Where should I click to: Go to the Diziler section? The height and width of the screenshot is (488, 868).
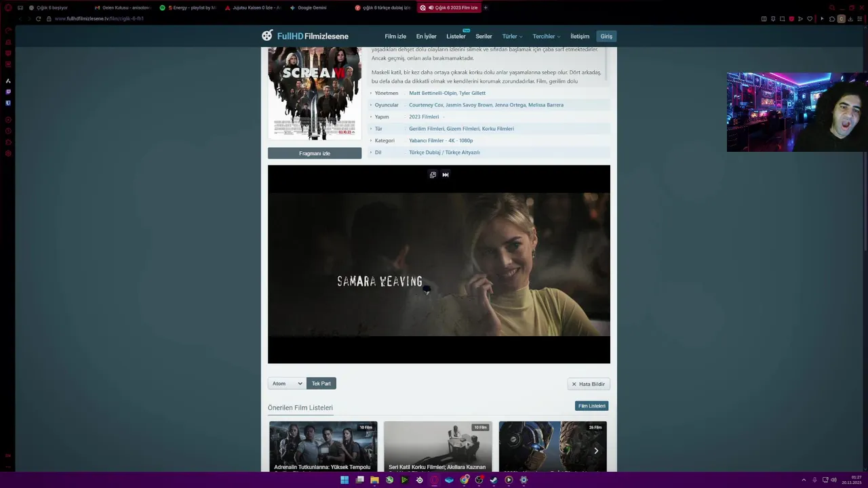tap(484, 37)
